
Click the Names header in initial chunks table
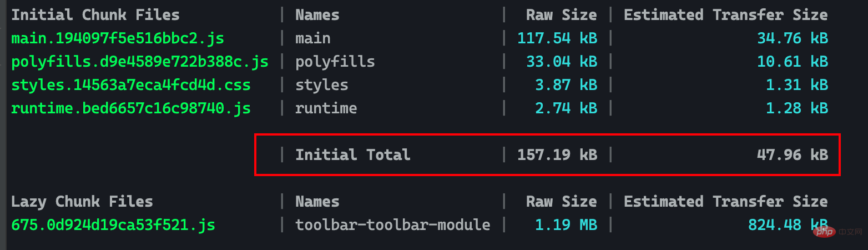(x=317, y=15)
